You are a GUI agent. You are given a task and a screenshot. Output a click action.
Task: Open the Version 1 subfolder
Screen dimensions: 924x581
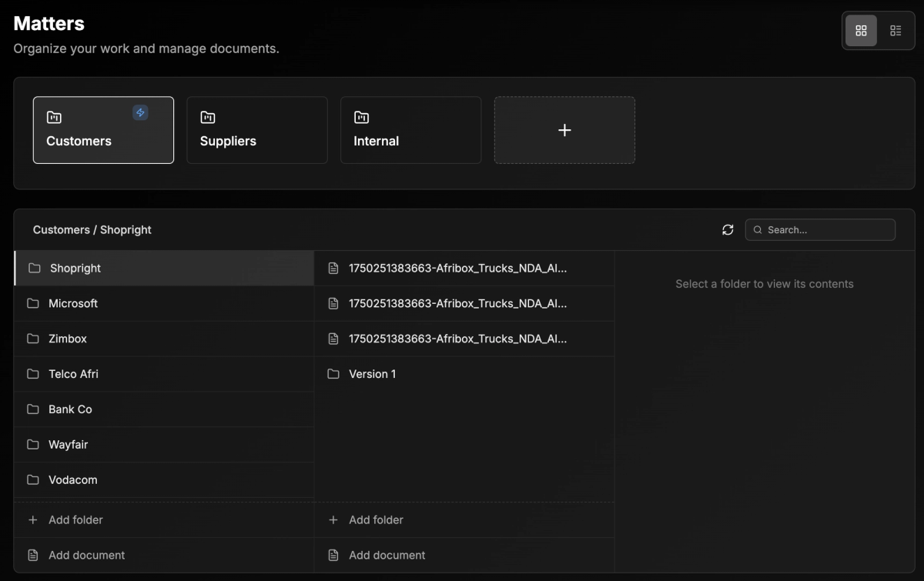(x=464, y=374)
